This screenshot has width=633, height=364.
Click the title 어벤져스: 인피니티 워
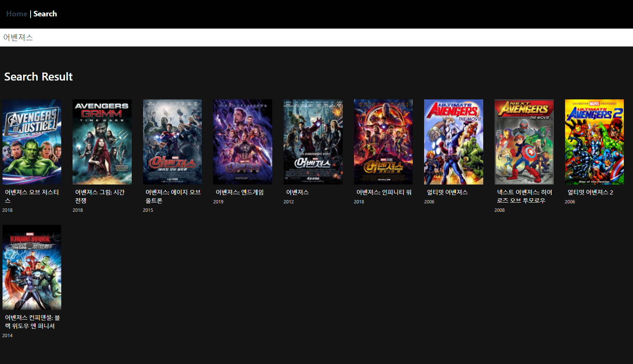tap(384, 192)
